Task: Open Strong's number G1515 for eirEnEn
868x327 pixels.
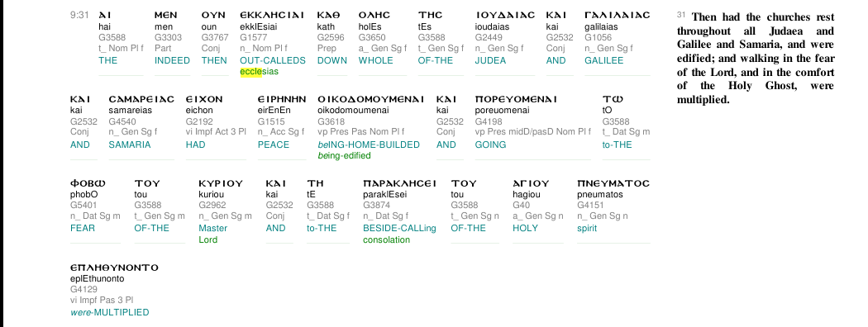Action: click(269, 121)
